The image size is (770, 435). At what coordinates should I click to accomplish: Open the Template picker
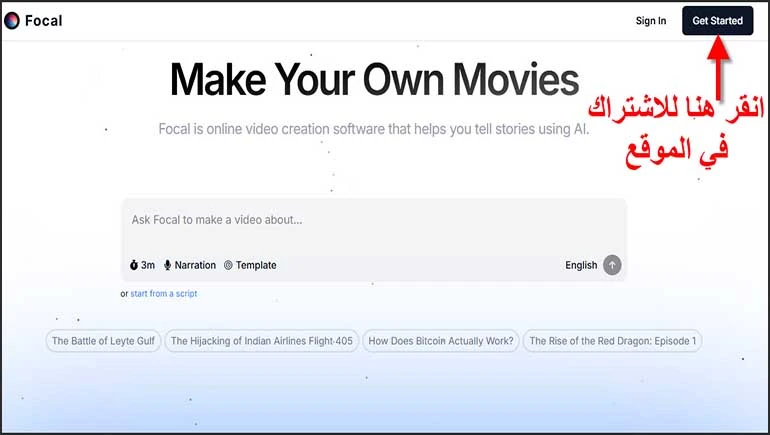tap(250, 265)
